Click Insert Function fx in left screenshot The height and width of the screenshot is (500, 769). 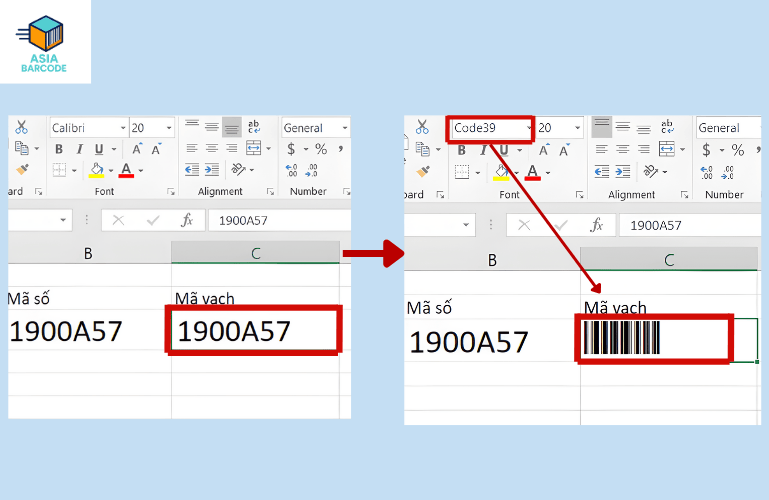click(x=187, y=220)
